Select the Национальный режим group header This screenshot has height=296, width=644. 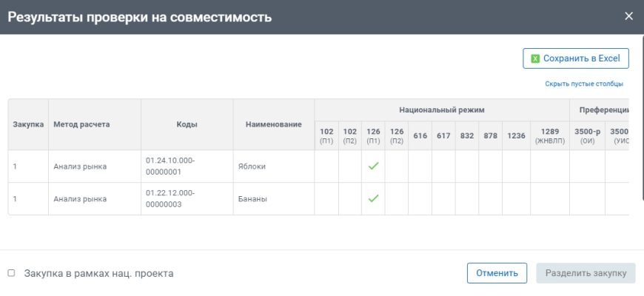click(x=441, y=109)
